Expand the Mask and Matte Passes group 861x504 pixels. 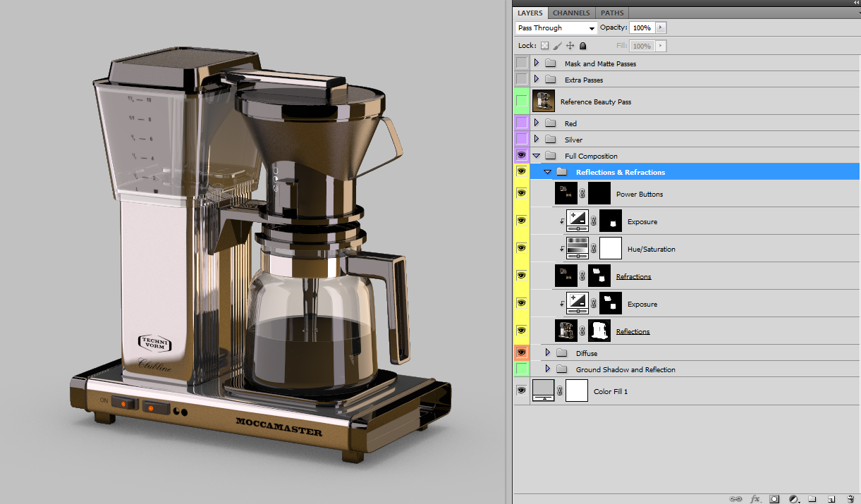536,63
